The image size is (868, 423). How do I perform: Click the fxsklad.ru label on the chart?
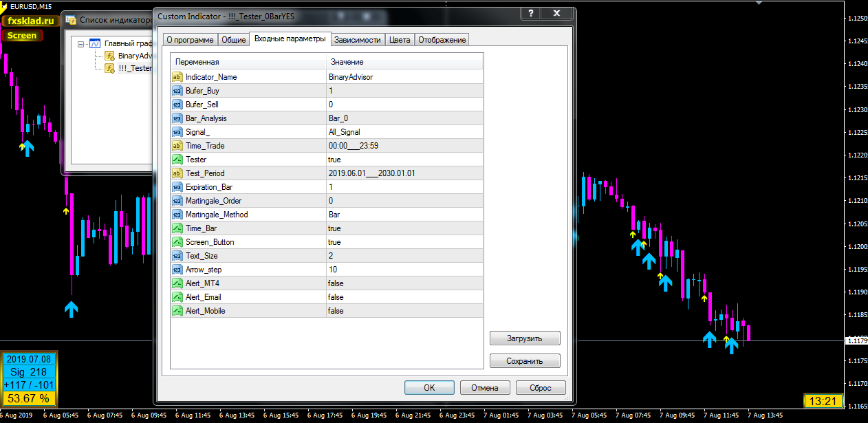(30, 21)
